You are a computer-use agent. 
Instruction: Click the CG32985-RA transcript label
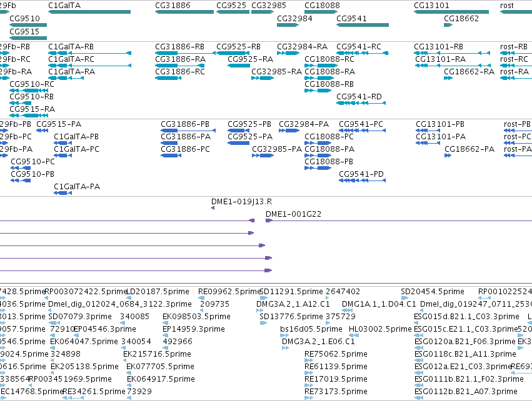[x=276, y=72]
